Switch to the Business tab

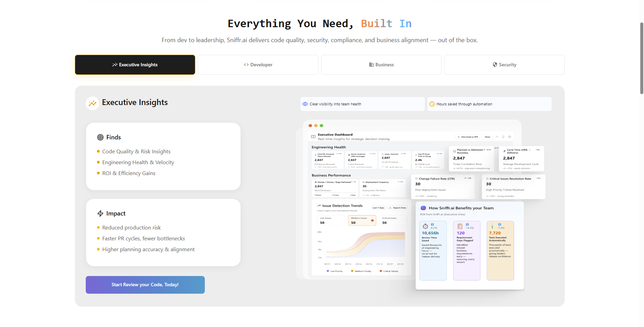click(381, 65)
